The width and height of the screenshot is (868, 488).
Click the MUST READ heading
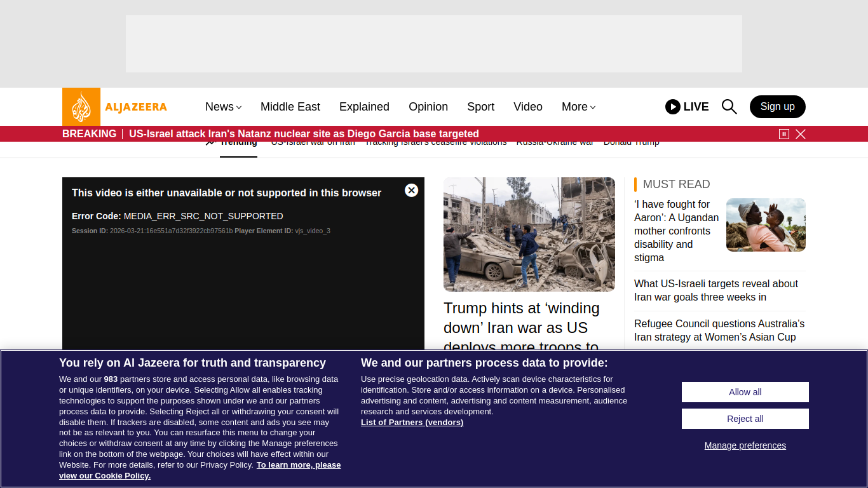point(677,184)
